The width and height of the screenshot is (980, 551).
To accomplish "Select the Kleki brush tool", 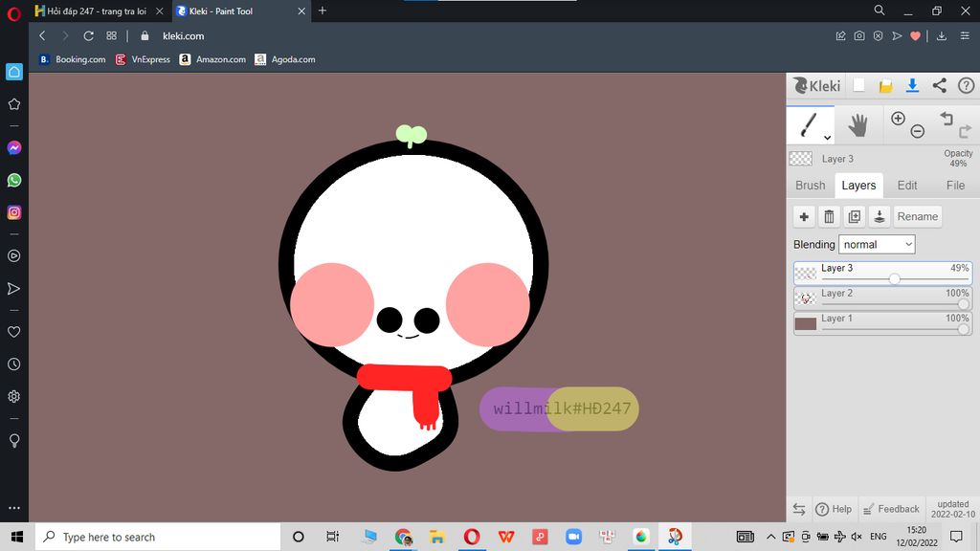I will coord(810,125).
